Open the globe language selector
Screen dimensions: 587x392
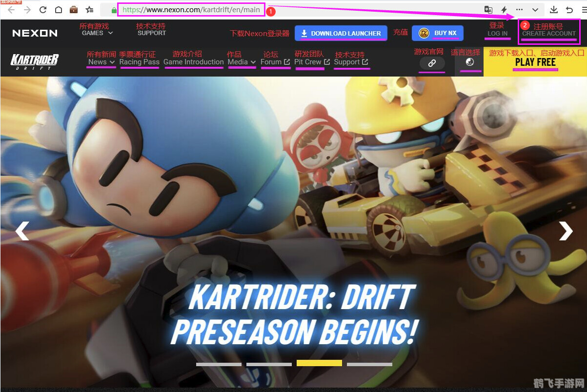pyautogui.click(x=470, y=62)
